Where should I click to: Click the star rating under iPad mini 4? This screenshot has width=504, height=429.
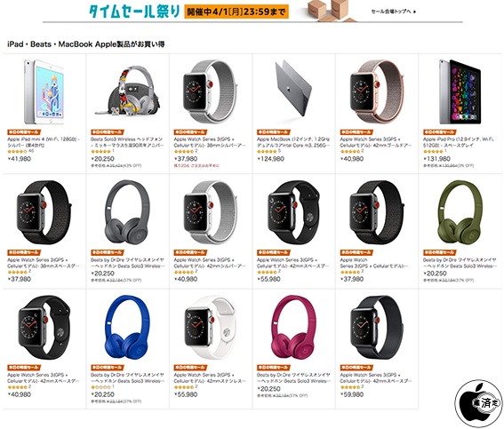[x=18, y=151]
